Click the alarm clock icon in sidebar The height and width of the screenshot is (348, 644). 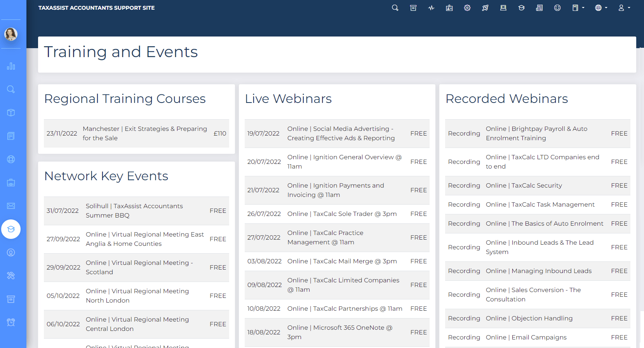pos(11,322)
